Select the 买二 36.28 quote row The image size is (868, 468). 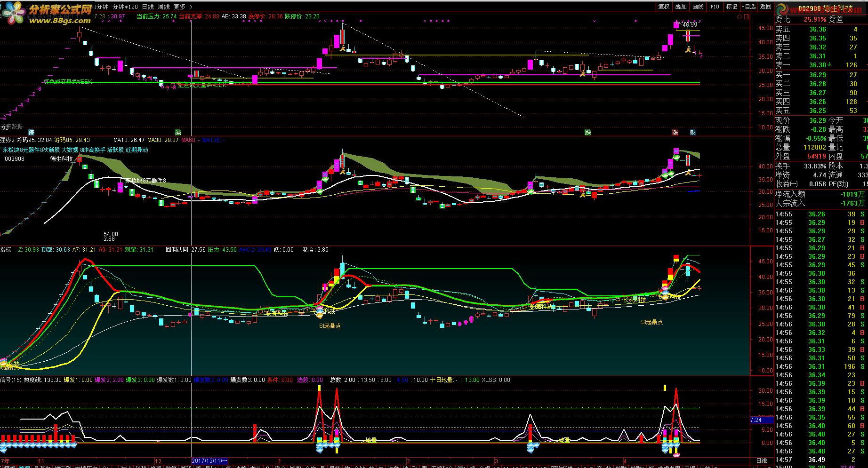tap(821, 84)
